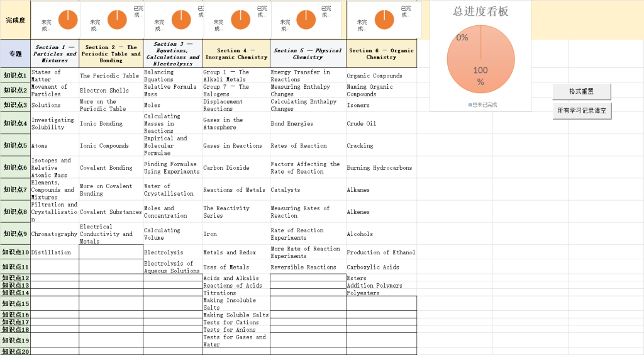Click the Polyesters cell
The height and width of the screenshot is (355, 644).
click(x=382, y=293)
